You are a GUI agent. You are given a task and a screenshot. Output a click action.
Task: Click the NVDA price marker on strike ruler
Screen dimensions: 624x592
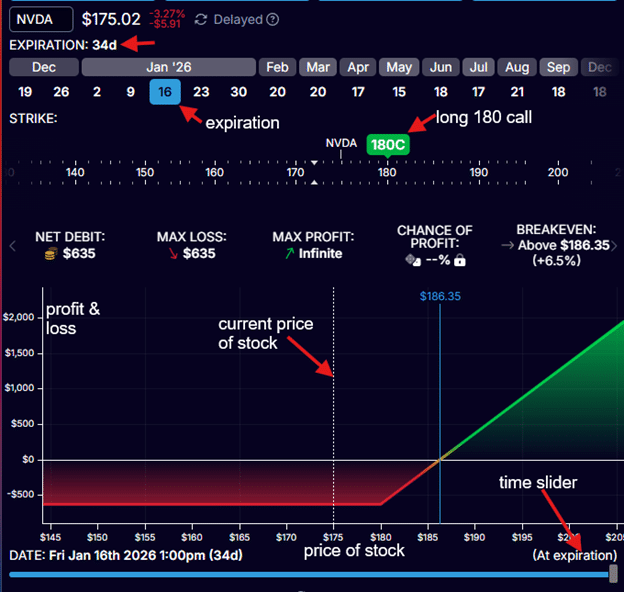(341, 143)
